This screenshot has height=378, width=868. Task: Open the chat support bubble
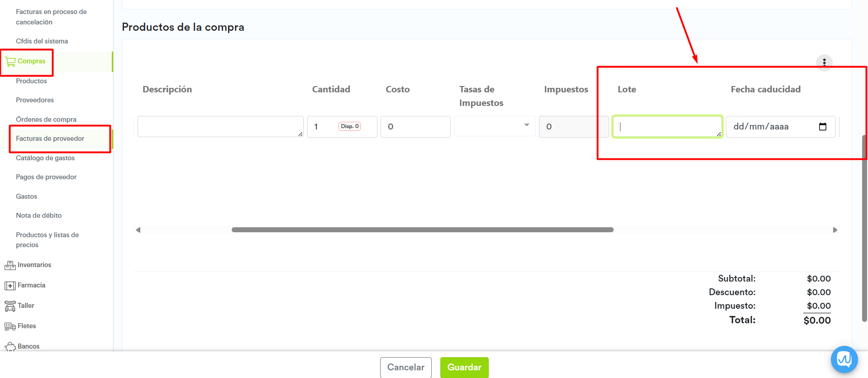point(844,359)
